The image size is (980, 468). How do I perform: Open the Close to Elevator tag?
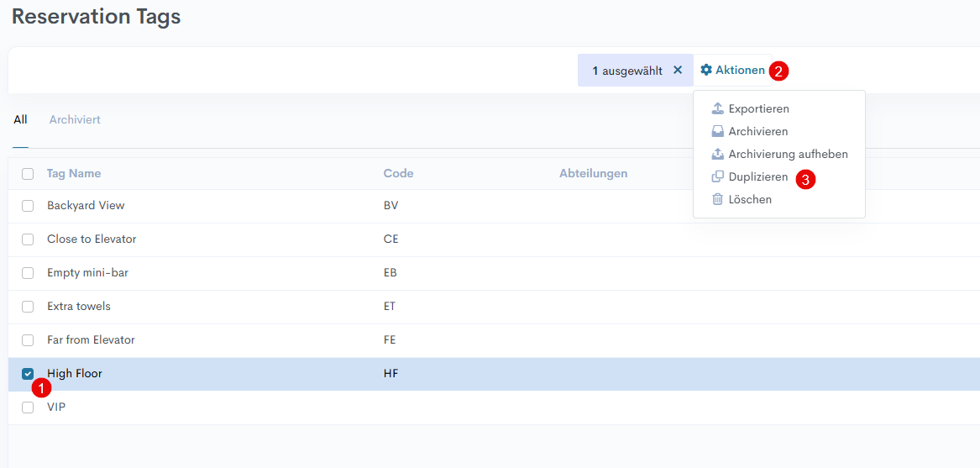tap(92, 239)
